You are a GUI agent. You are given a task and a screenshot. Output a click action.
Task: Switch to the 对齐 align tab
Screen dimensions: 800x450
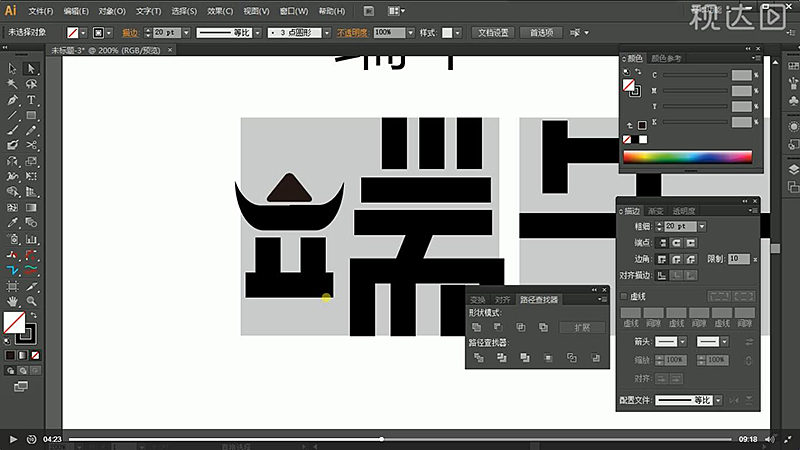[503, 299]
